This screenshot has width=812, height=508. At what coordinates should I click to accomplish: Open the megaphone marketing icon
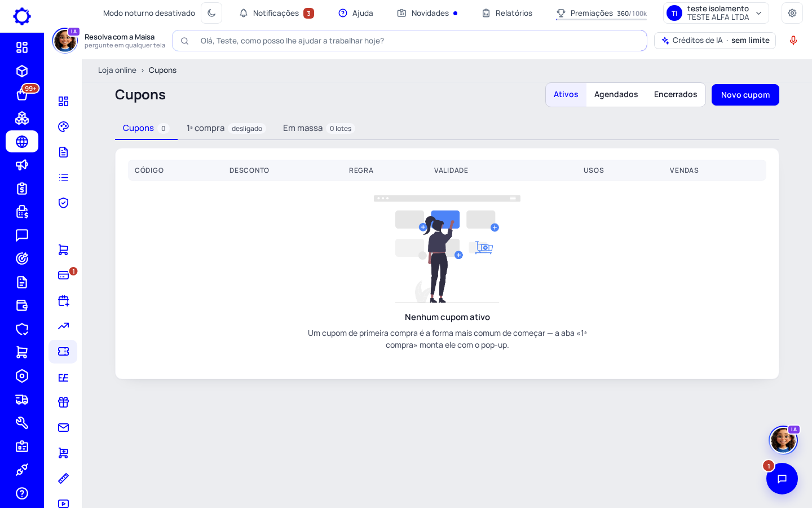22,165
